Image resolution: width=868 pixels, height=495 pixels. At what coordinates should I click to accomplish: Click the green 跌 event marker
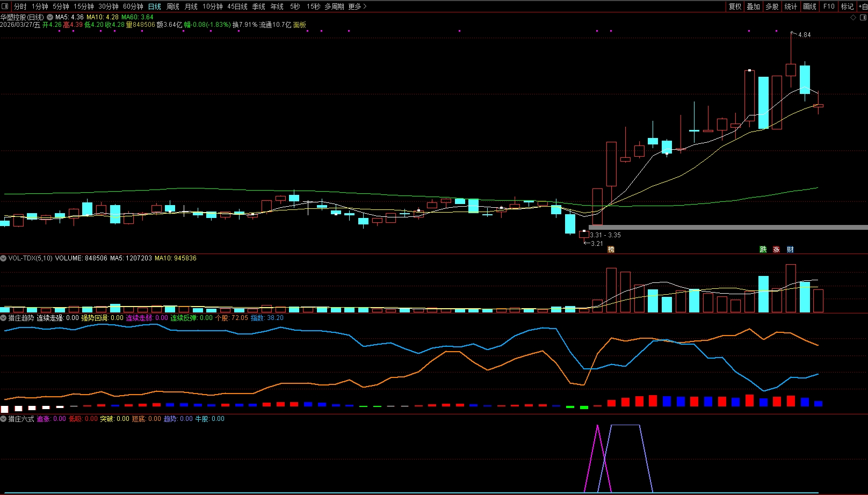pos(763,249)
